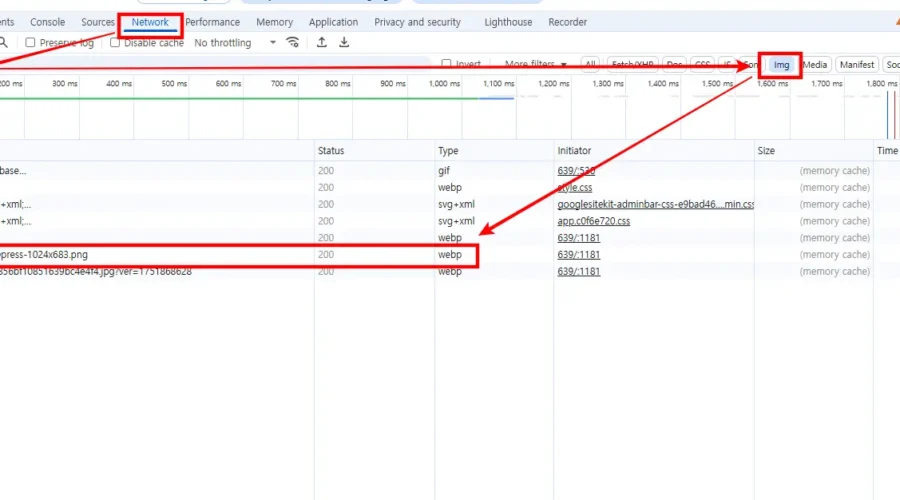Filter requests by Manifest type
This screenshot has height=500, width=900.
[856, 65]
